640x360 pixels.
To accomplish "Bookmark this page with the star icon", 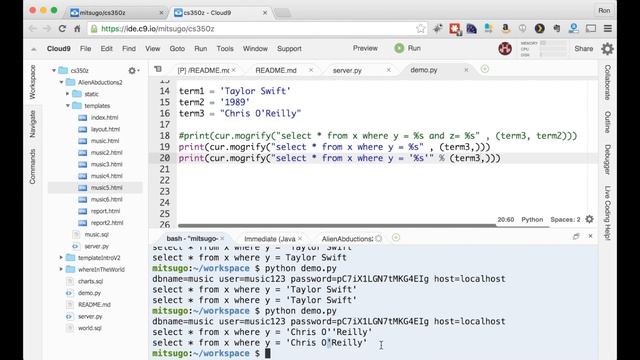I will [x=420, y=29].
